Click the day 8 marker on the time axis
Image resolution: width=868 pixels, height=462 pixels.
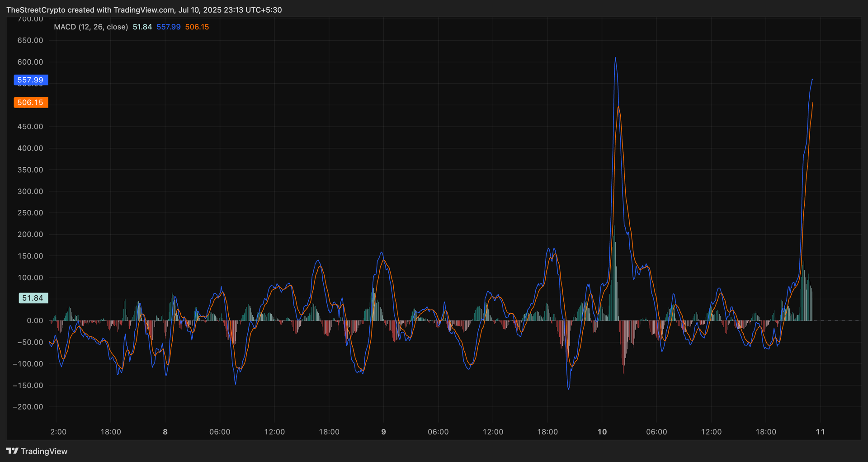tap(165, 432)
